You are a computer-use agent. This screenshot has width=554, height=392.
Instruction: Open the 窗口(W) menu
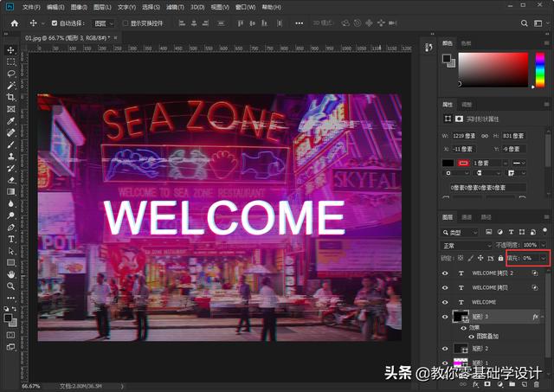[x=246, y=7]
